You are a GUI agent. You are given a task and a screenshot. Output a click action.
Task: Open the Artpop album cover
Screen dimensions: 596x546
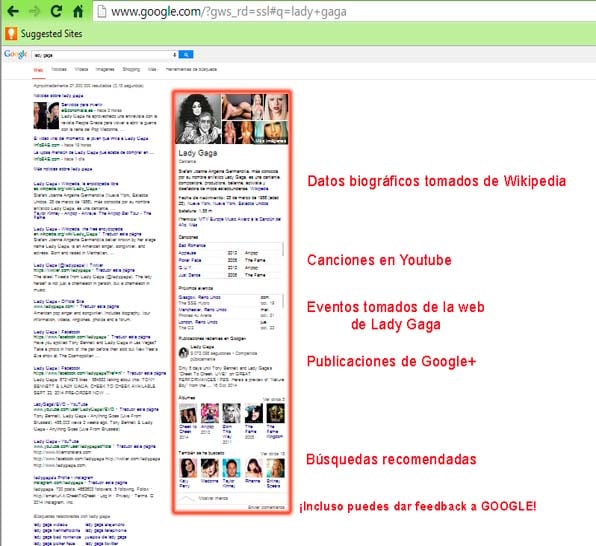(210, 413)
